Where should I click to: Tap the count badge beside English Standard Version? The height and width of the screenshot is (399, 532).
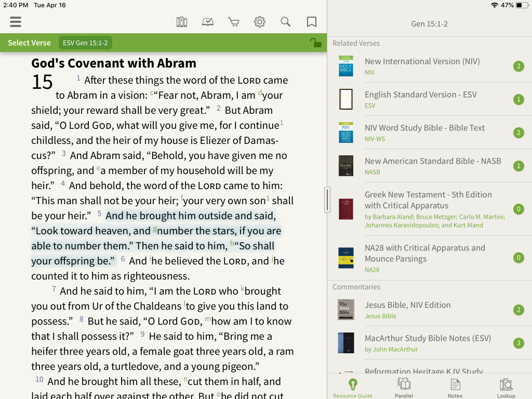click(518, 99)
